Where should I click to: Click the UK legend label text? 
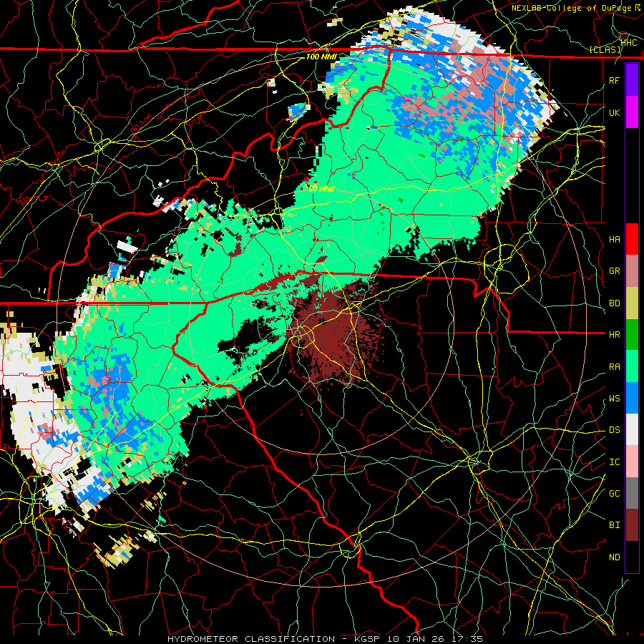click(614, 112)
